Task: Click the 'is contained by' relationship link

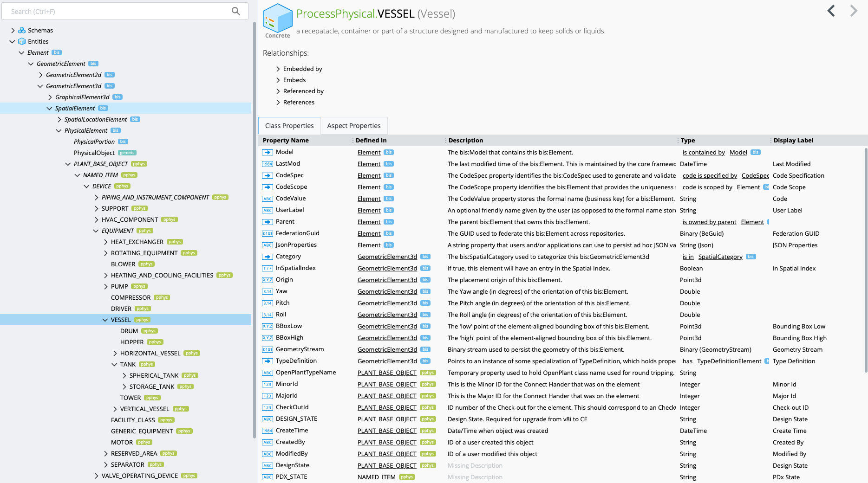Action: (x=704, y=152)
